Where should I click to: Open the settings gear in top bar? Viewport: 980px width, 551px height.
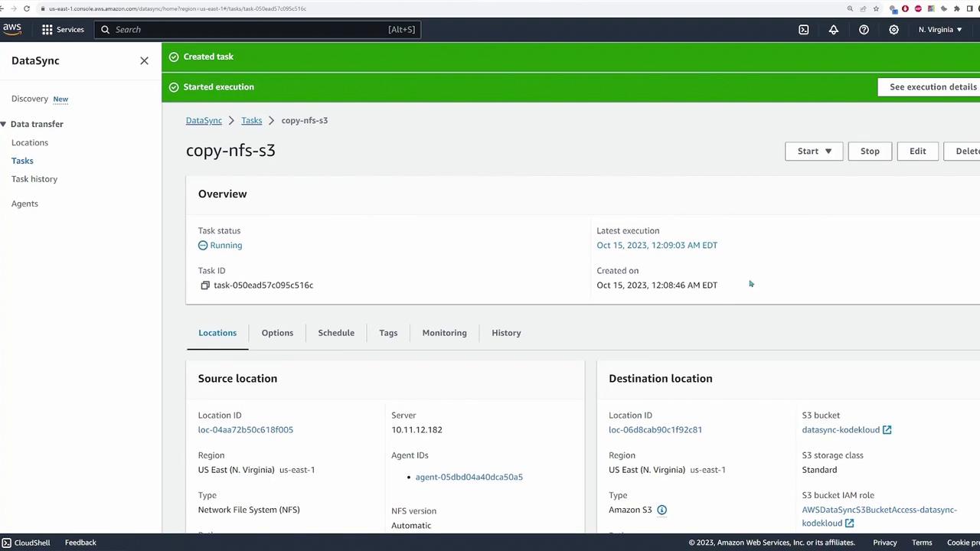[x=893, y=29]
